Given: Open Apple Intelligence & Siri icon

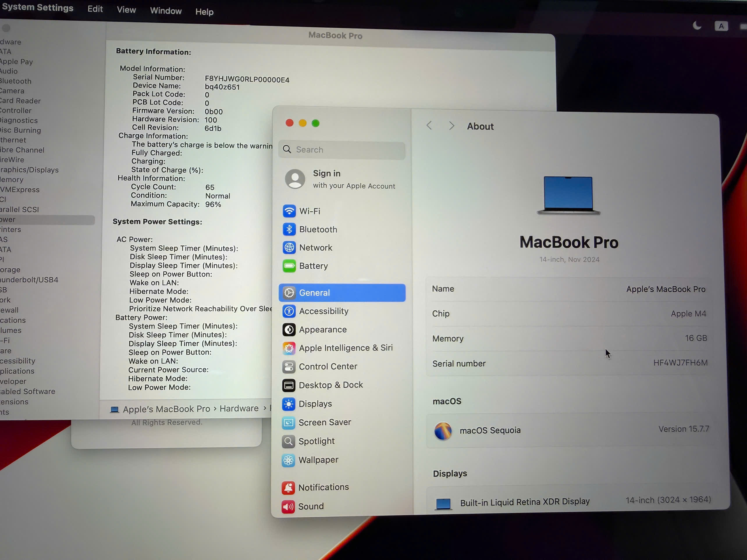Looking at the screenshot, I should (289, 348).
